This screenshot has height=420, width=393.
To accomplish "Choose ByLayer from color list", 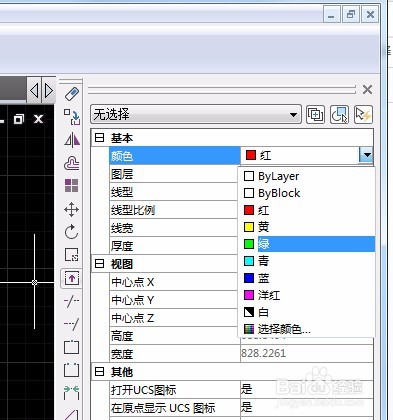I will coord(306,176).
